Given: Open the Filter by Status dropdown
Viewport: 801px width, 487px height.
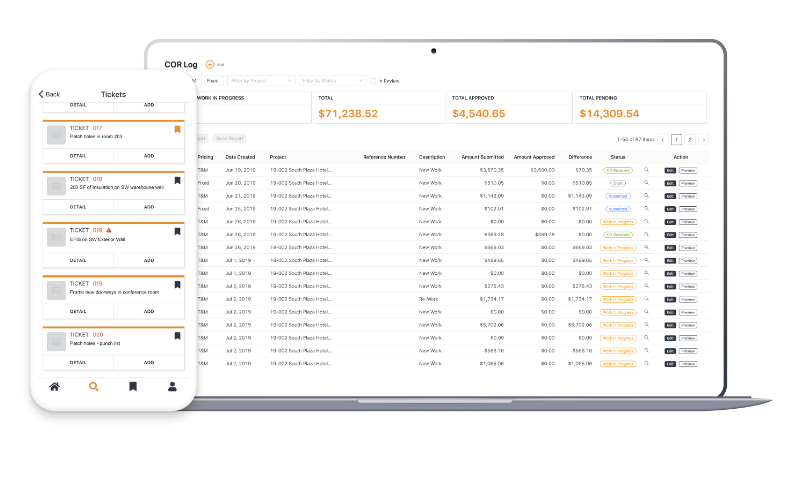Looking at the screenshot, I should pos(332,81).
